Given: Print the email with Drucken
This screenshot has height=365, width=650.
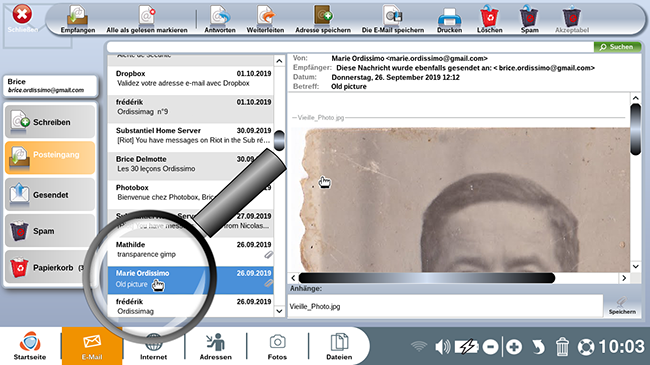Looking at the screenshot, I should point(449,19).
